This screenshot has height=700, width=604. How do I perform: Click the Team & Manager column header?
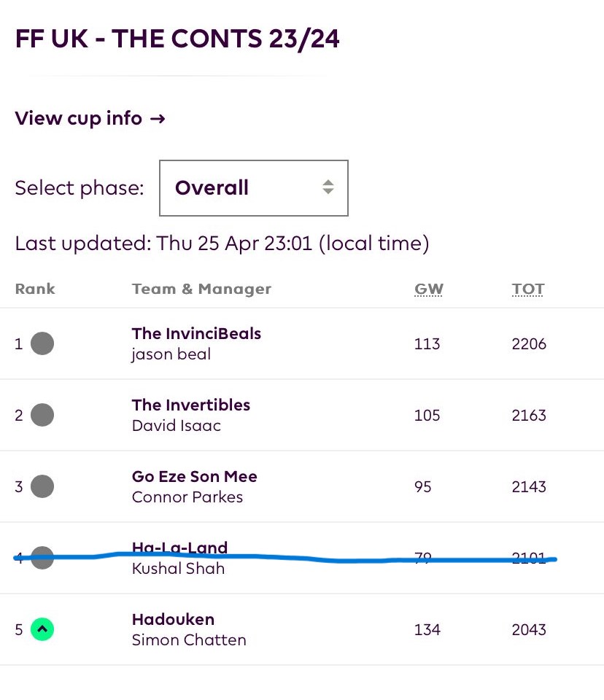pyautogui.click(x=201, y=289)
